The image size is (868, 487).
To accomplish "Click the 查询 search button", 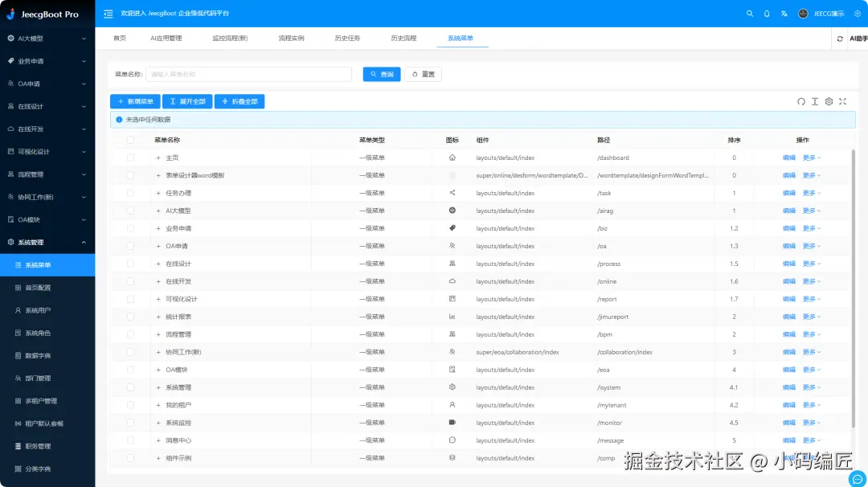I will [x=382, y=74].
